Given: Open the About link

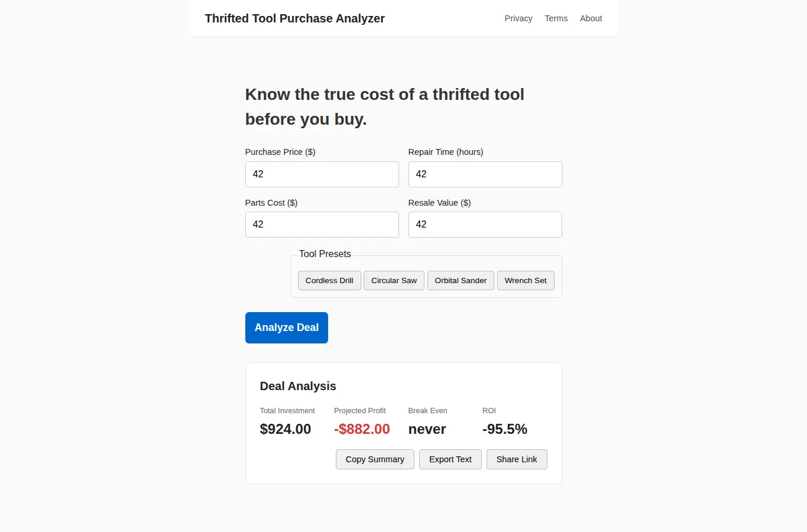Looking at the screenshot, I should [x=591, y=18].
